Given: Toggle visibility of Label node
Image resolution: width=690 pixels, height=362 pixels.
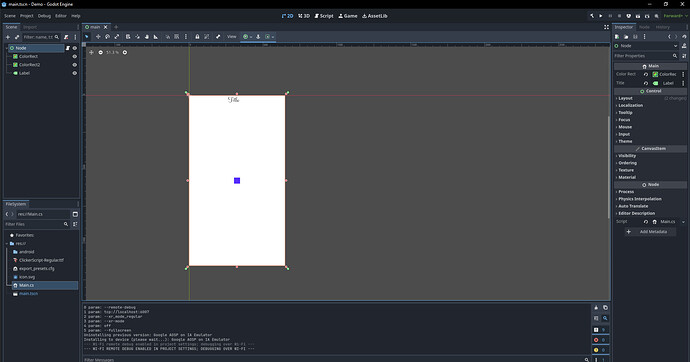Looking at the screenshot, I should click(x=74, y=73).
